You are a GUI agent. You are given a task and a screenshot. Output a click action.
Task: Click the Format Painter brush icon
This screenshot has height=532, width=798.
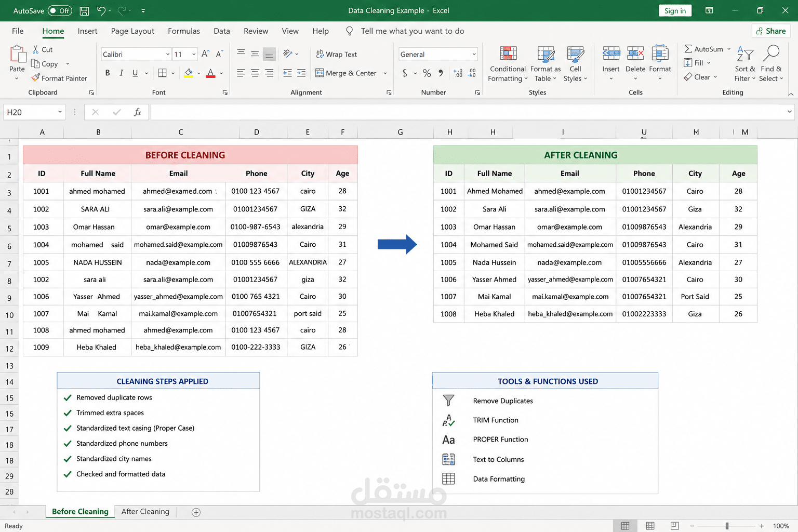(35, 78)
